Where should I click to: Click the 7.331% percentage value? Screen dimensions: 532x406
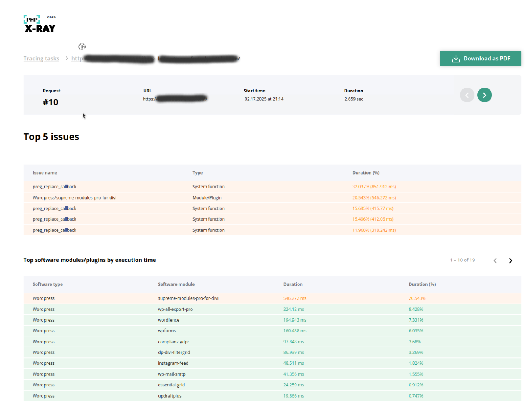tap(416, 320)
